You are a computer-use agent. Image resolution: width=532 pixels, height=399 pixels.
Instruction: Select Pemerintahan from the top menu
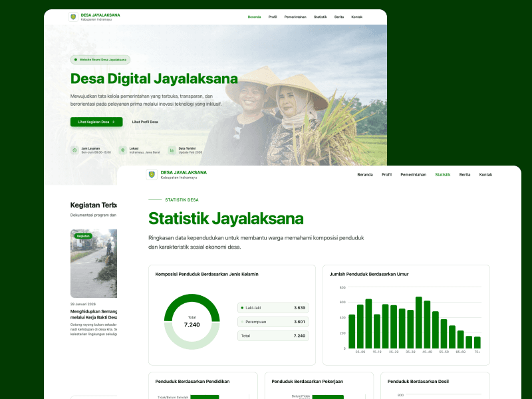[414, 174]
